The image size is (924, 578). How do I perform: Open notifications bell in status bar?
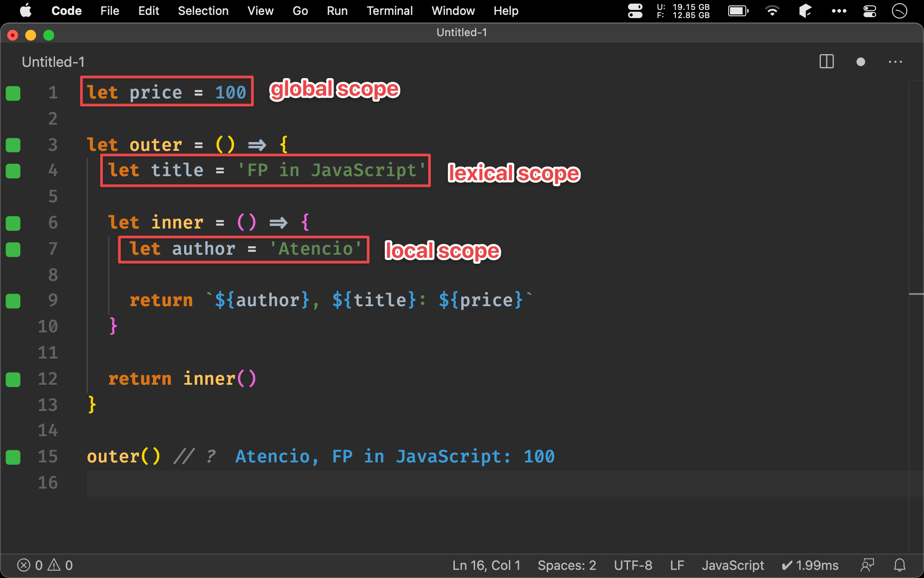pos(900,565)
